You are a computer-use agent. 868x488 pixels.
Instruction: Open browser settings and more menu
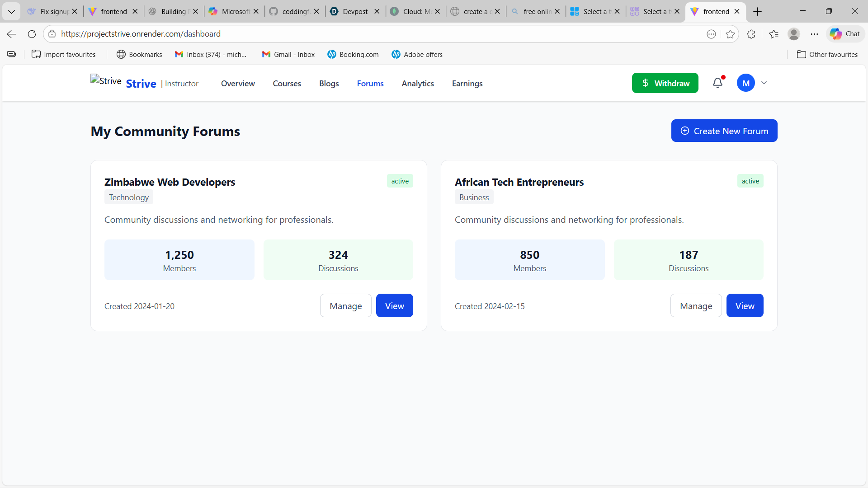click(x=814, y=34)
